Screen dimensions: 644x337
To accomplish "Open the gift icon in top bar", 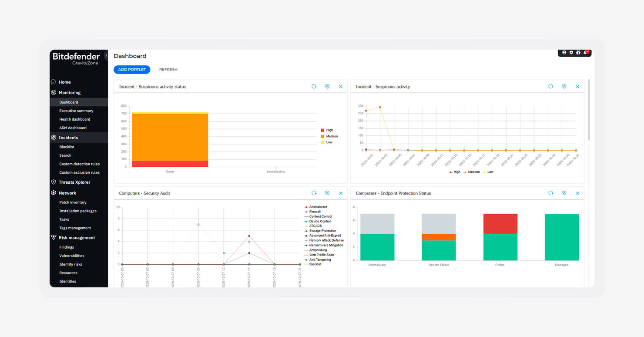I will click(578, 52).
